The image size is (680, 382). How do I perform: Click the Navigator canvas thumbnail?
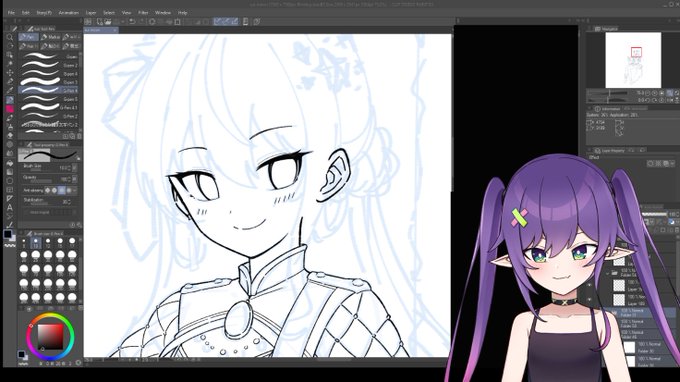click(x=633, y=60)
